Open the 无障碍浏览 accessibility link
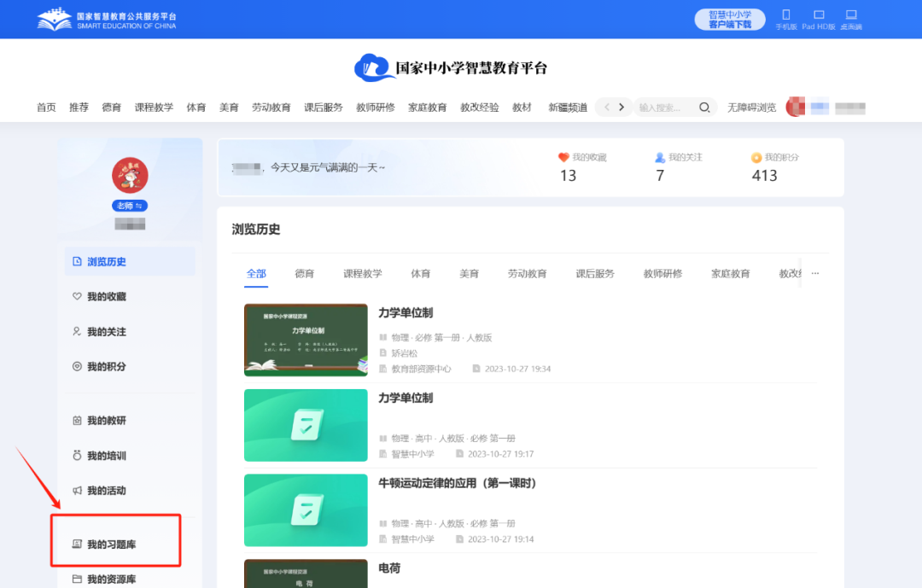Screen dimensions: 922x588 tap(751, 108)
